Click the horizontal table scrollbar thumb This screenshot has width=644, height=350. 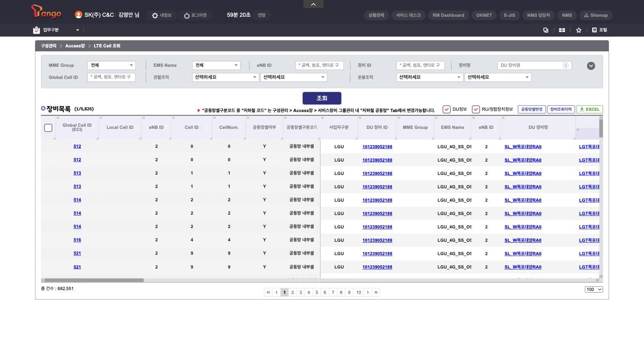pos(94,280)
